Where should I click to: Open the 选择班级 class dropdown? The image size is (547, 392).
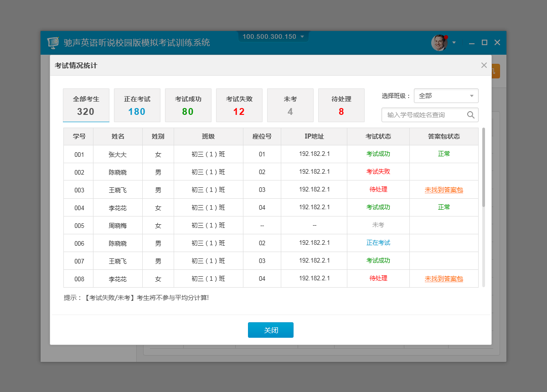446,96
